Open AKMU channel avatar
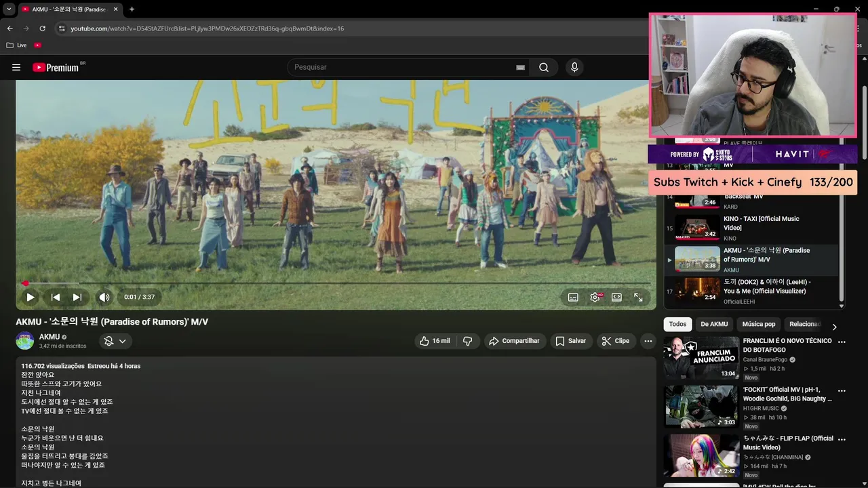Viewport: 868px width, 488px height. coord(25,341)
